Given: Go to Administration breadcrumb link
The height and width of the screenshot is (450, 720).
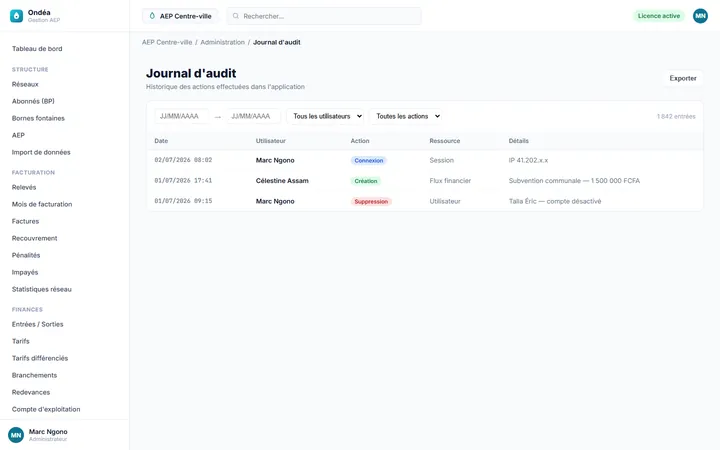Looking at the screenshot, I should [222, 42].
